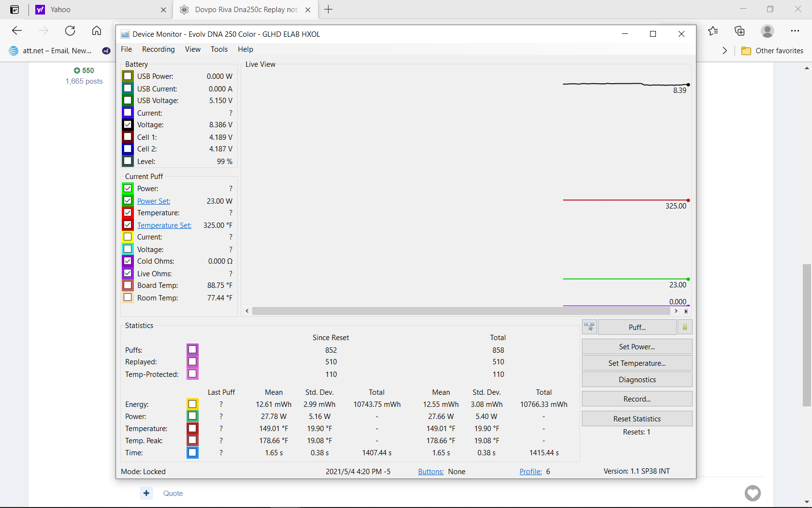This screenshot has height=508, width=812.
Task: Click the Temperature Set link
Action: pos(164,225)
